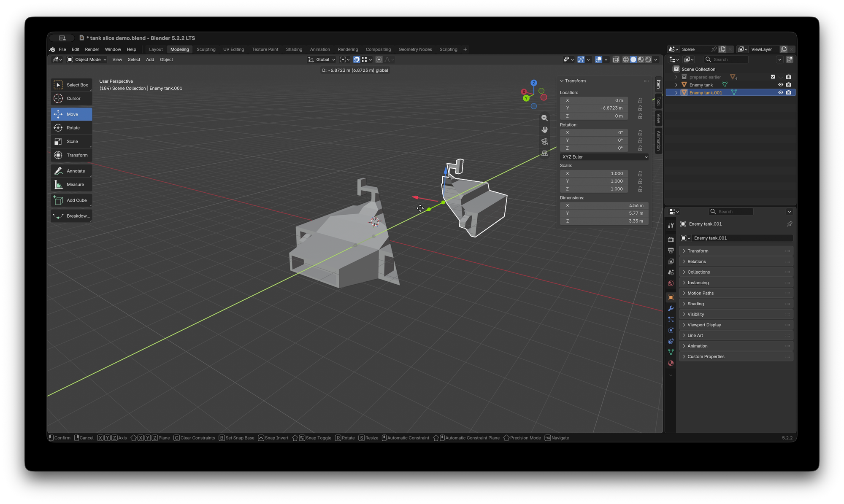Click the new collection icon in outliner
Image resolution: width=844 pixels, height=504 pixels.
(x=790, y=59)
